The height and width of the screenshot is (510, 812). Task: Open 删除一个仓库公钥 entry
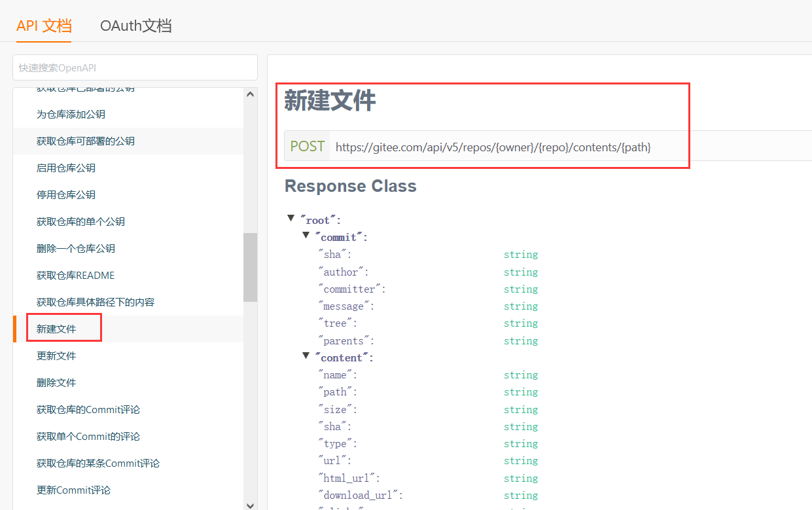76,248
